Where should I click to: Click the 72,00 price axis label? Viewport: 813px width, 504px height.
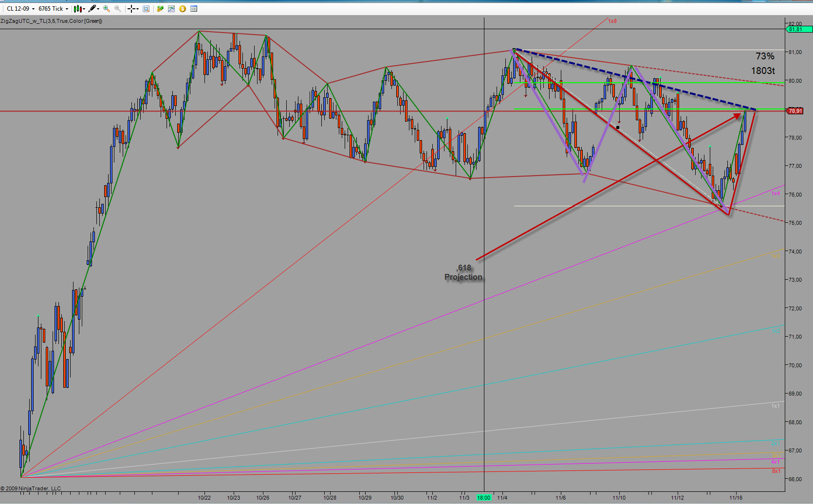[x=795, y=308]
